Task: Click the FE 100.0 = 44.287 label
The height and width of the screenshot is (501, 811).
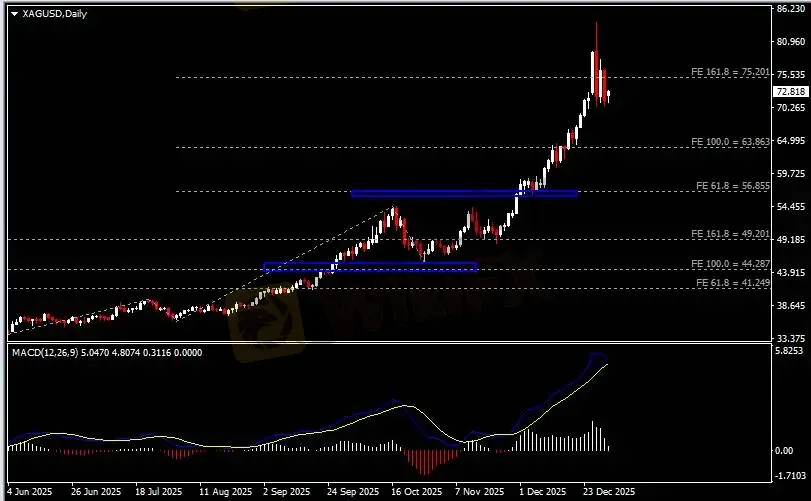Action: pyautogui.click(x=730, y=264)
